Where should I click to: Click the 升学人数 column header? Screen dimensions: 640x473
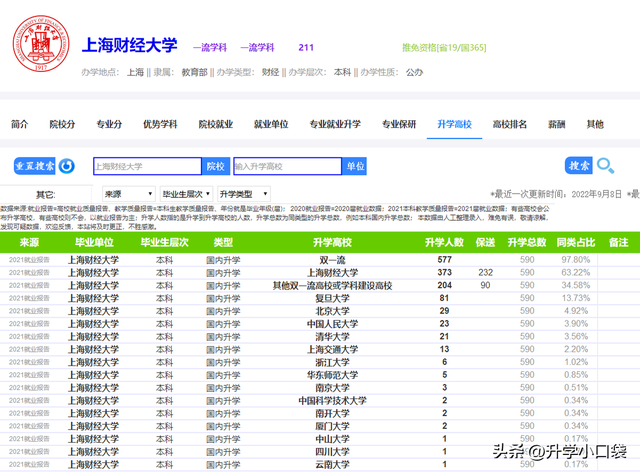click(x=444, y=242)
